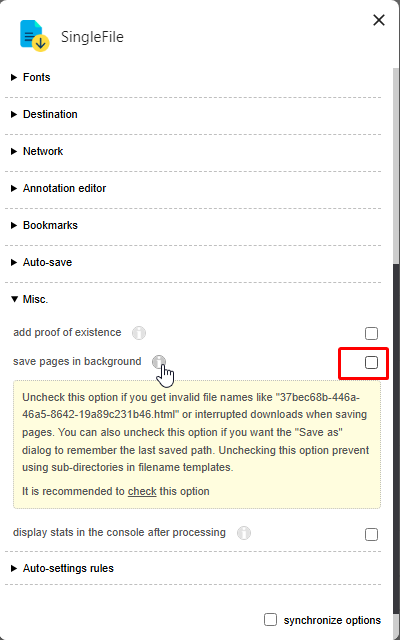Check the save pages in background option
Viewport: 400px width, 640px height.
pyautogui.click(x=371, y=362)
